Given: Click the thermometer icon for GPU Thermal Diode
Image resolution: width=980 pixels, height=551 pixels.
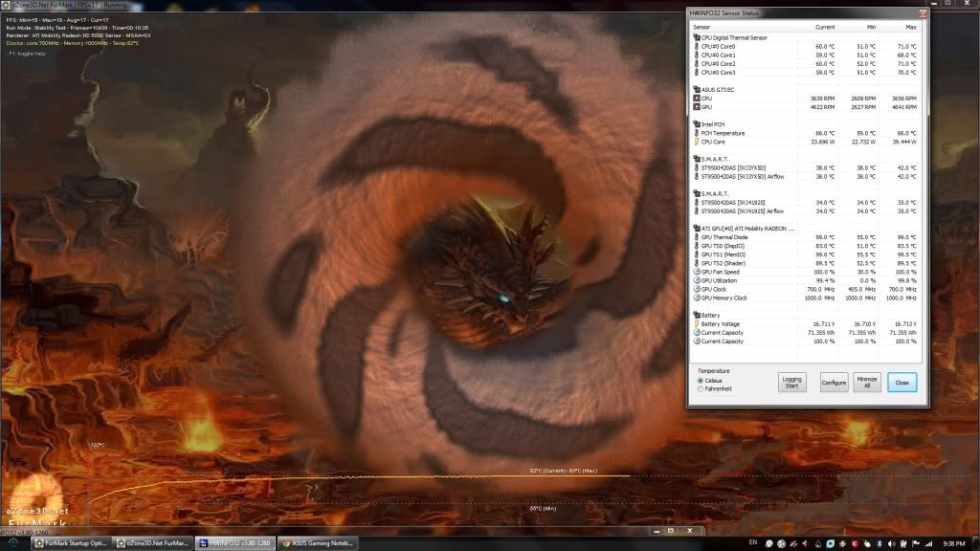Looking at the screenshot, I should tap(697, 237).
